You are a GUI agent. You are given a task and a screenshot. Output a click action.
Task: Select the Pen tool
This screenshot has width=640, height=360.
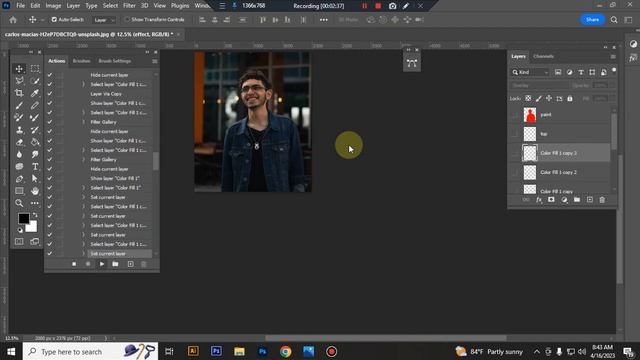tap(19, 179)
